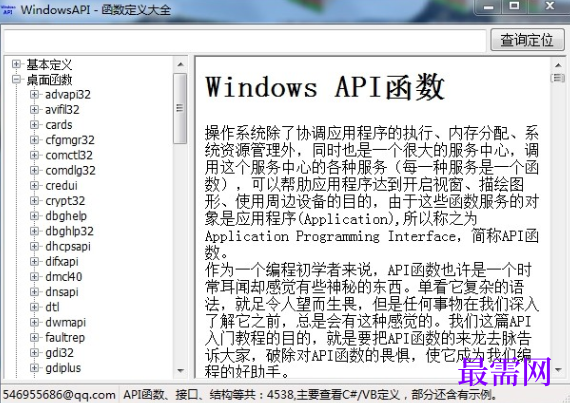This screenshot has width=570, height=403.
Task: Expand the difxapi node
Action: (x=34, y=262)
